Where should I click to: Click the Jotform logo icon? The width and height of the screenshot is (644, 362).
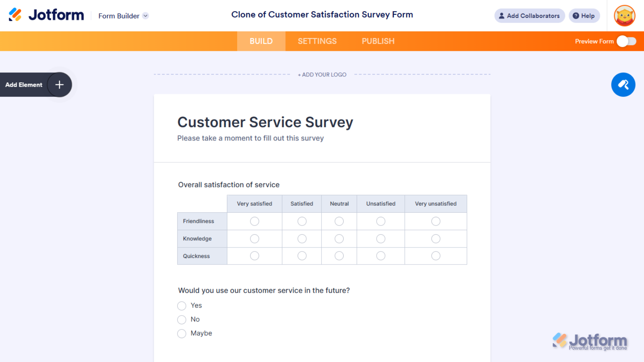point(15,15)
